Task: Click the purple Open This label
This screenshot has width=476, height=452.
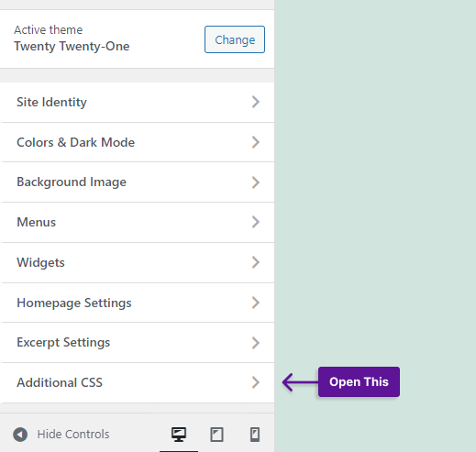Action: 359,382
